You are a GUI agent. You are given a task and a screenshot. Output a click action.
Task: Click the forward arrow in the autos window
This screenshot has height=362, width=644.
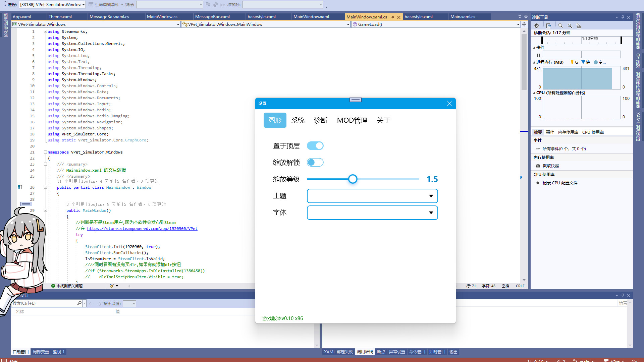(99, 304)
